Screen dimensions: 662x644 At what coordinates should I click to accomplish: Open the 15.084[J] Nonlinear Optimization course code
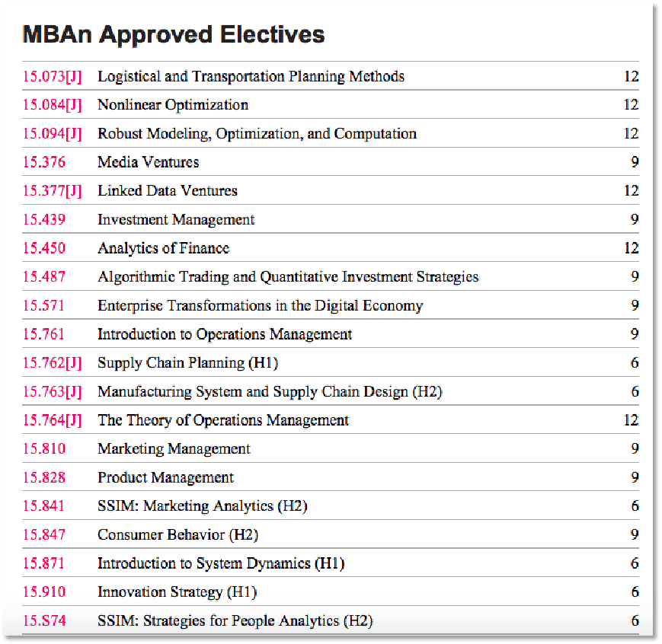52,104
